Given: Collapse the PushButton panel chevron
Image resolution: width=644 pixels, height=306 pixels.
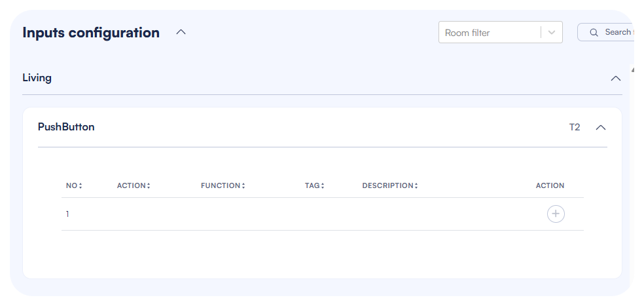Looking at the screenshot, I should point(601,127).
